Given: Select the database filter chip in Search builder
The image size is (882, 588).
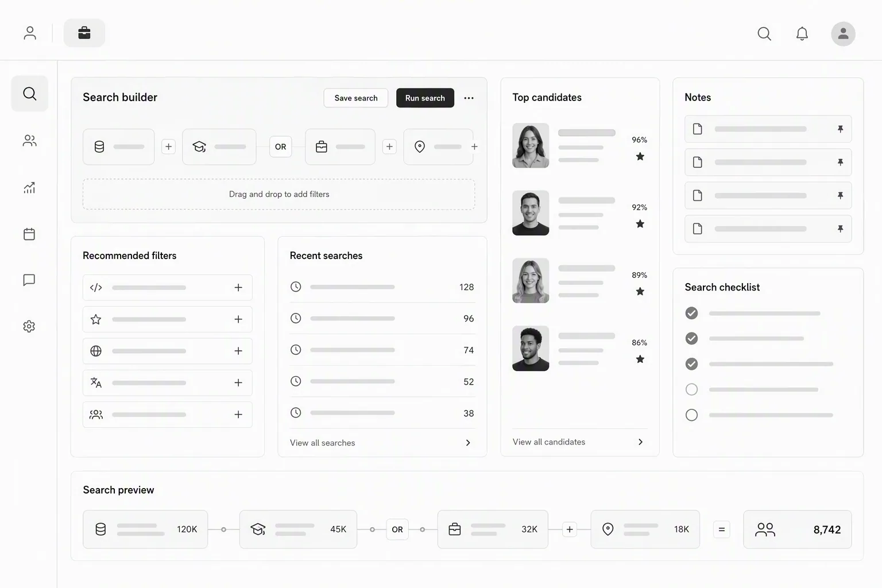Looking at the screenshot, I should [119, 147].
